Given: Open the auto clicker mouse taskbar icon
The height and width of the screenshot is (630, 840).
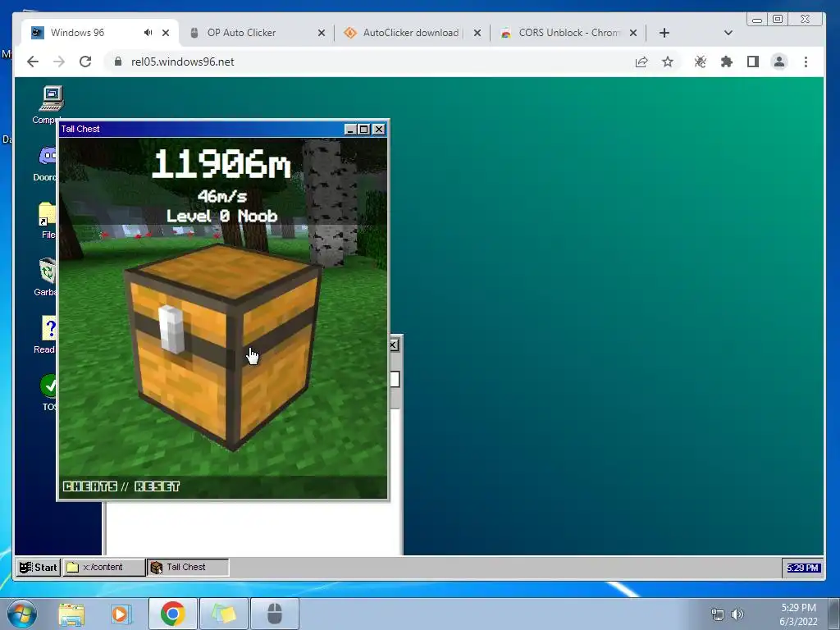Looking at the screenshot, I should (x=274, y=614).
